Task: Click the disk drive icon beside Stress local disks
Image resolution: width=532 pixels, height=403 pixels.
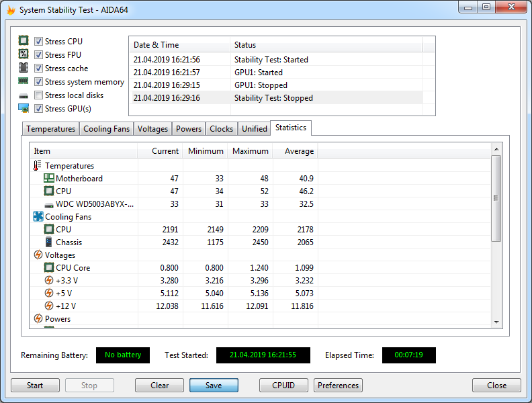Action: (24, 96)
